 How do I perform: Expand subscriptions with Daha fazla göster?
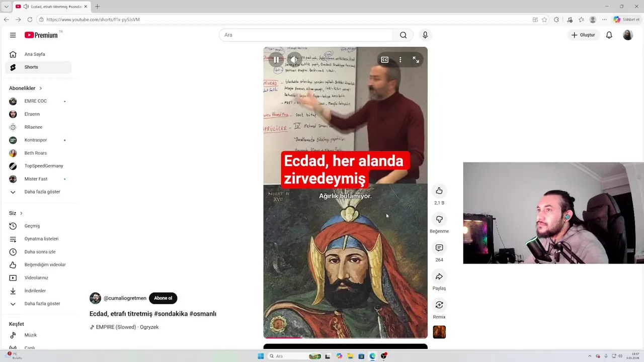38,192
